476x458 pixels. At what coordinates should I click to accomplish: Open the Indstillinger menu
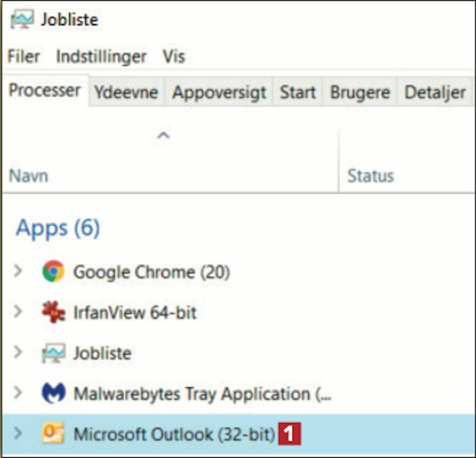click(x=101, y=57)
